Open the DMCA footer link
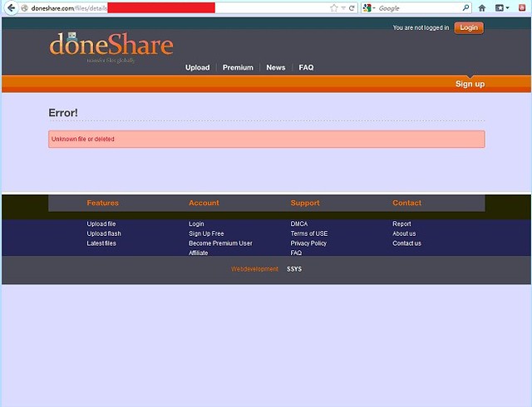532x407 pixels. coord(298,223)
